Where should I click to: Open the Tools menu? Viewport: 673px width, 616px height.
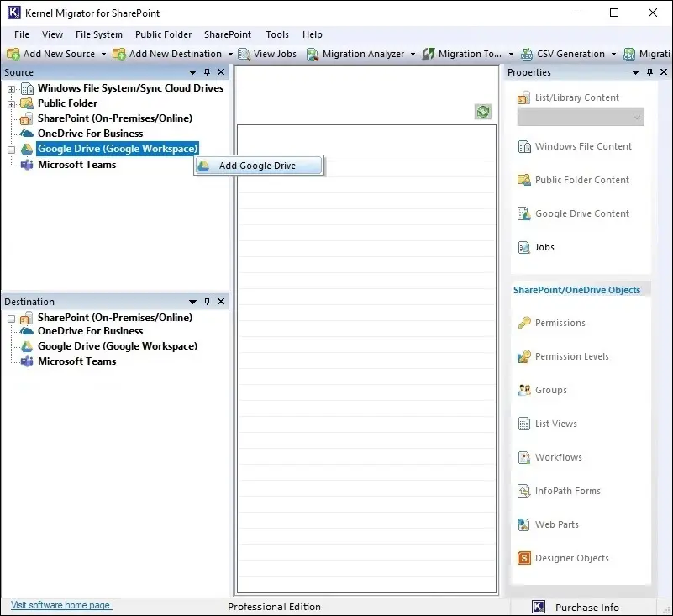coord(277,34)
